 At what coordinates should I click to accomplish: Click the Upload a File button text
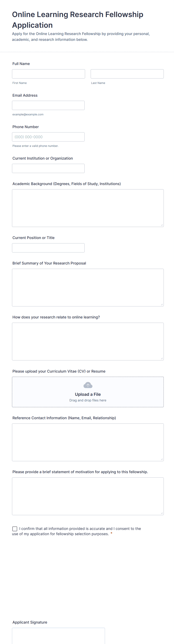click(x=88, y=394)
